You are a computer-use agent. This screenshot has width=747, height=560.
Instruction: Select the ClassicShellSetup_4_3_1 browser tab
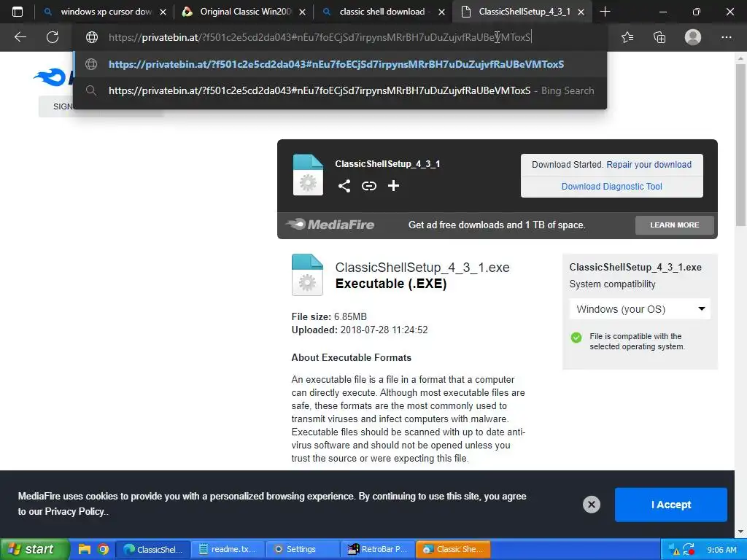coord(522,12)
